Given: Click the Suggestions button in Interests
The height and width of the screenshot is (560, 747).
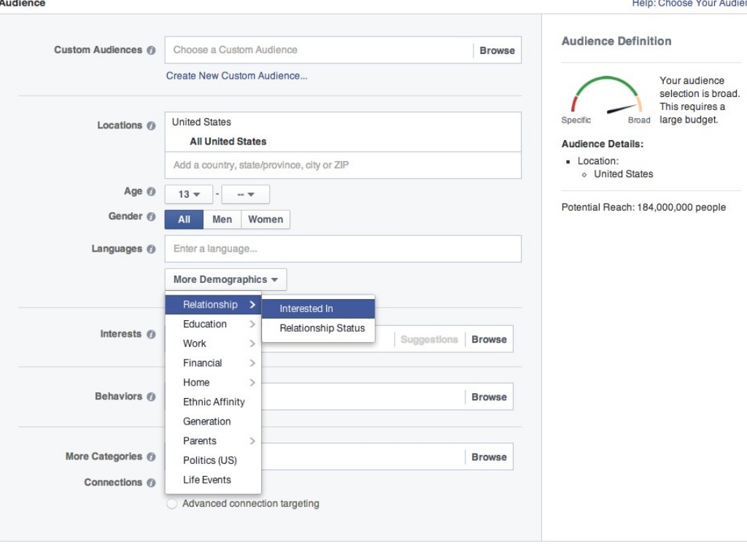Looking at the screenshot, I should point(429,340).
